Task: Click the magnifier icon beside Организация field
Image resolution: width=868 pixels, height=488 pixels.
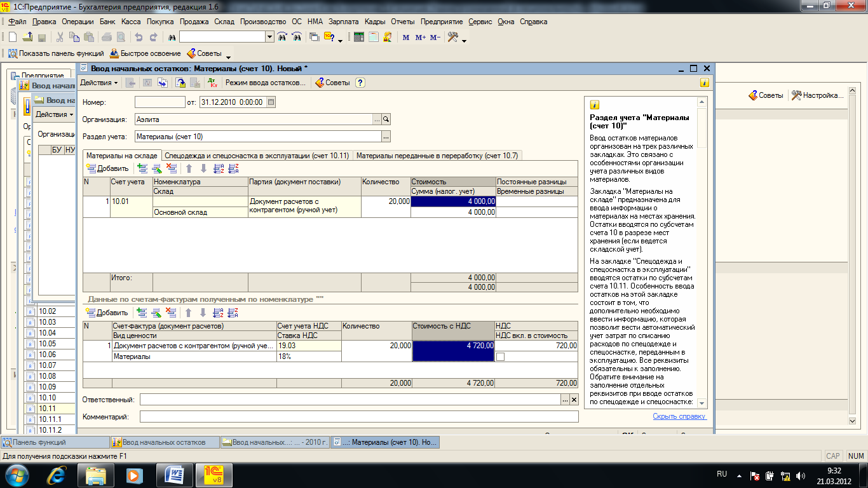Action: [x=386, y=119]
